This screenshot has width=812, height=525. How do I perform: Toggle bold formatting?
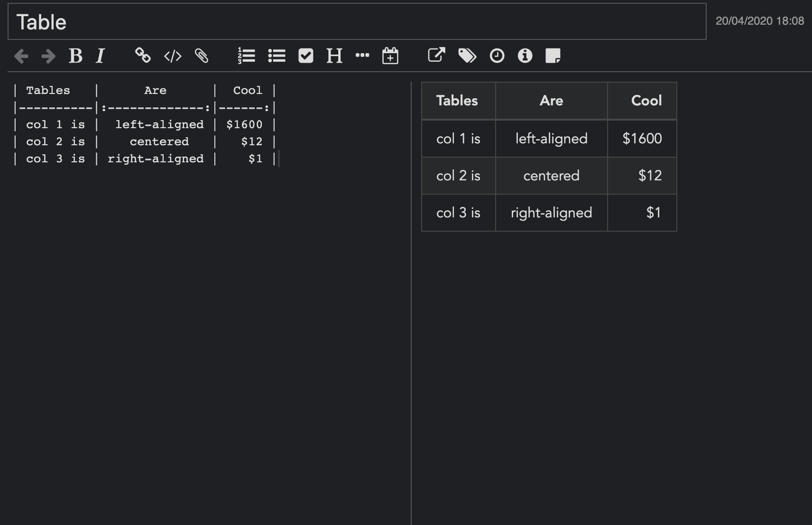(75, 56)
